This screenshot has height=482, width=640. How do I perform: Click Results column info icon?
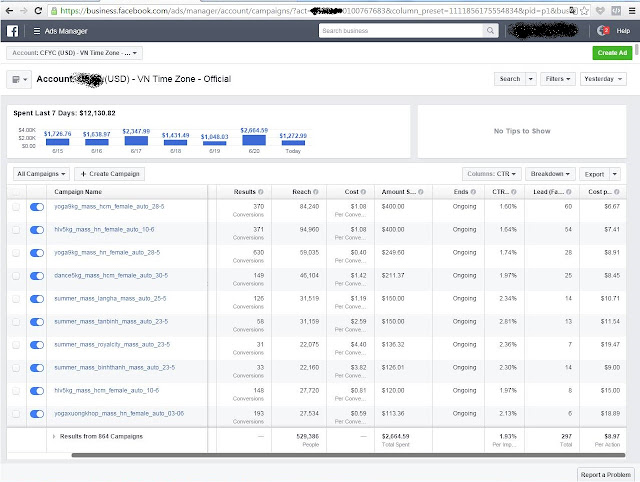pyautogui.click(x=260, y=192)
